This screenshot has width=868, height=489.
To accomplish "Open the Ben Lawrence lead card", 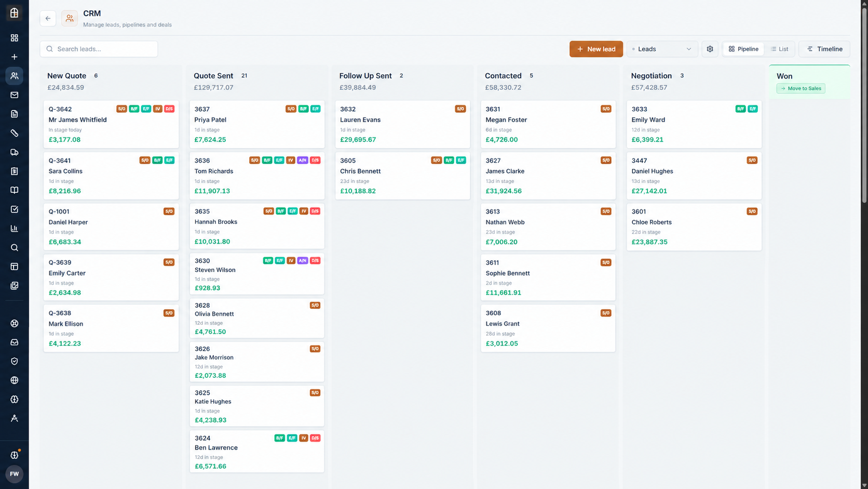I will click(257, 452).
